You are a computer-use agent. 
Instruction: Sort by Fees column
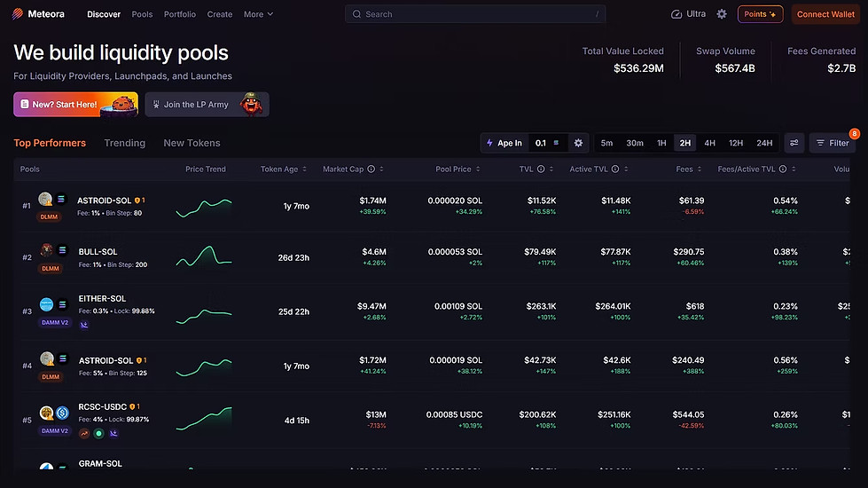point(689,169)
